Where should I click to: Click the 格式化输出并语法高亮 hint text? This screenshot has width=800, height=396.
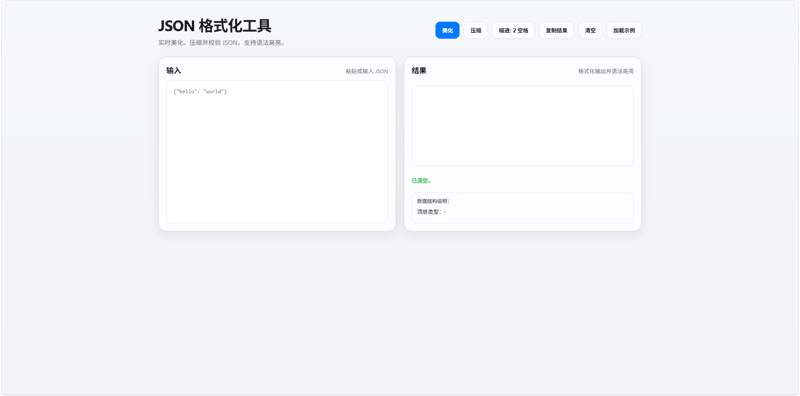point(606,71)
